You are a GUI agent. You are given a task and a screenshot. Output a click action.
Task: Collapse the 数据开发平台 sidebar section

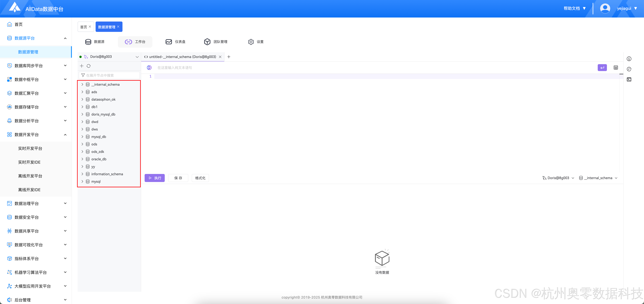(x=65, y=135)
